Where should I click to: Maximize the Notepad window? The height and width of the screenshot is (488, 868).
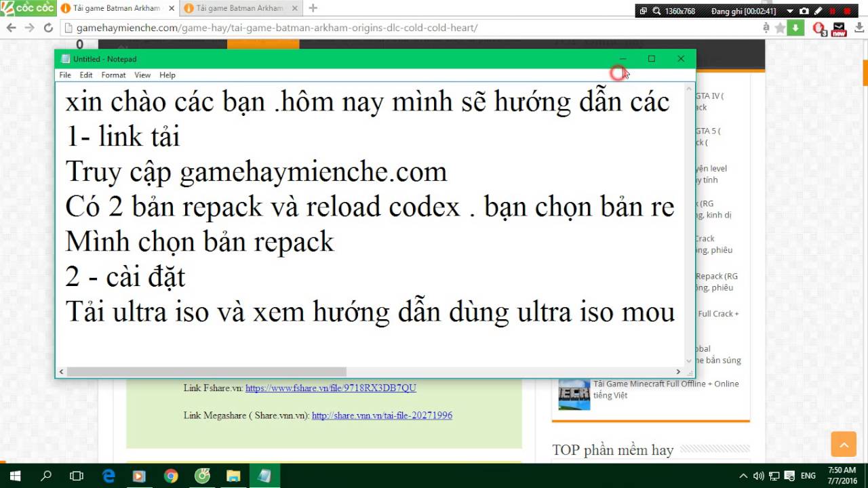click(x=652, y=59)
